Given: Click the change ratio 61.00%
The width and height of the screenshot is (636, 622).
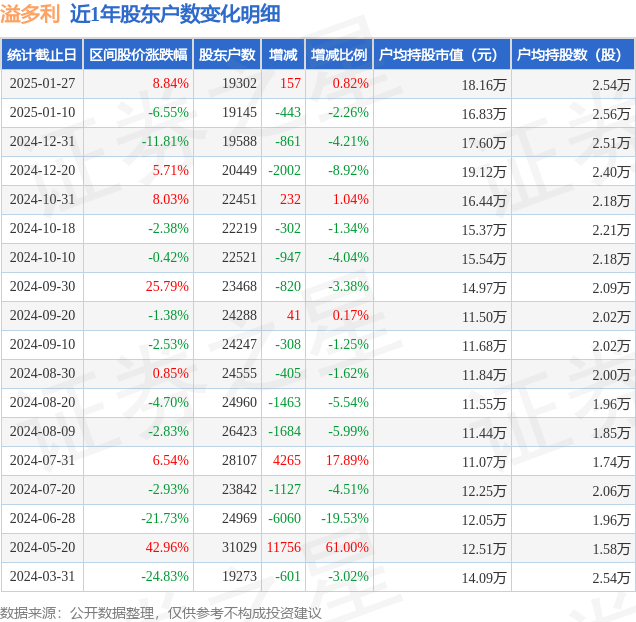Looking at the screenshot, I should click(x=347, y=548).
